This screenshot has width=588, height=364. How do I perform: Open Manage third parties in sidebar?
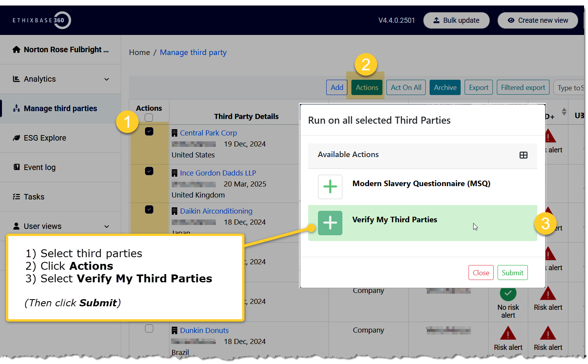point(60,108)
